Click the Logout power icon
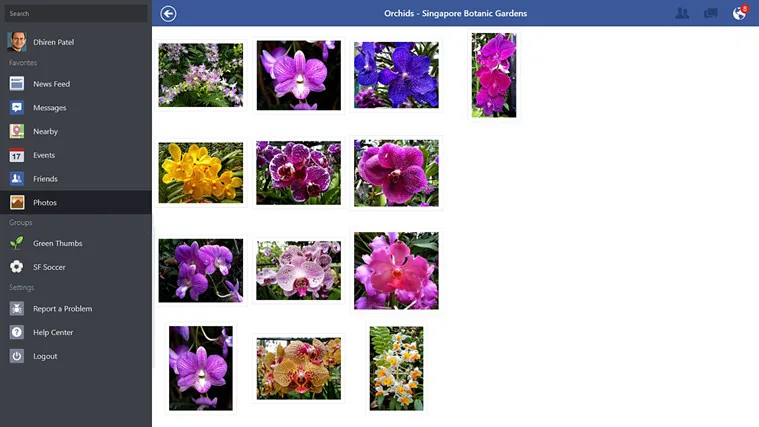Screen dimensions: 759x427 17,356
